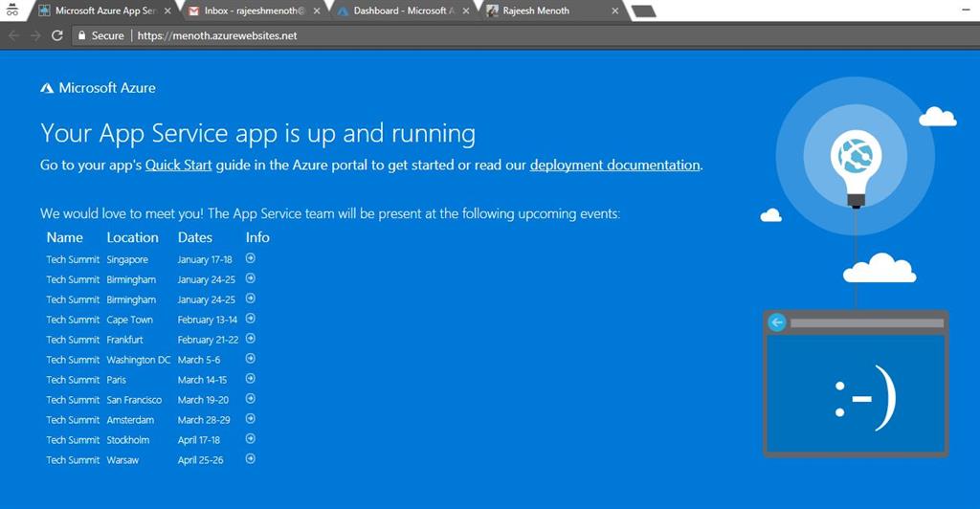Viewport: 980px width, 509px height.
Task: Click the April 17-18 date
Action: point(199,440)
